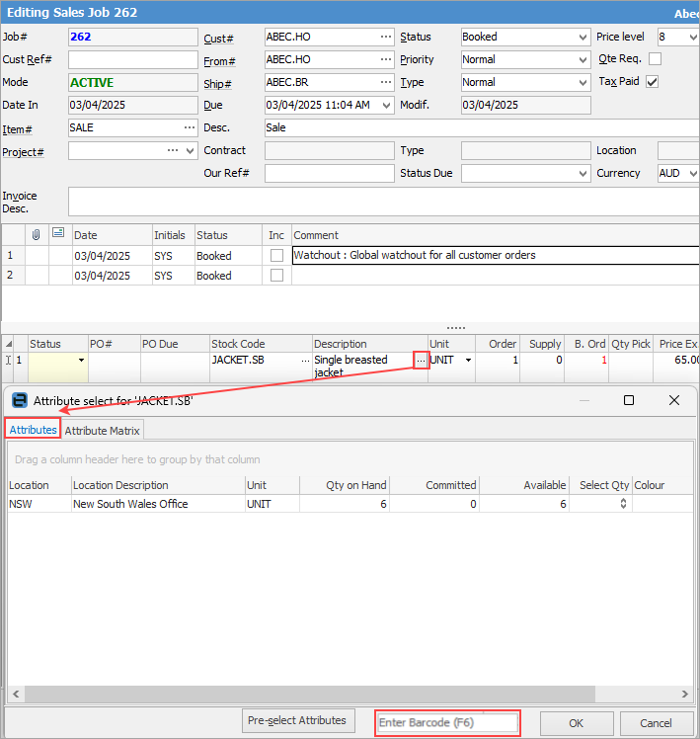700x739 pixels.
Task: Open lookup ellipsis for From# field
Action: pos(385,60)
